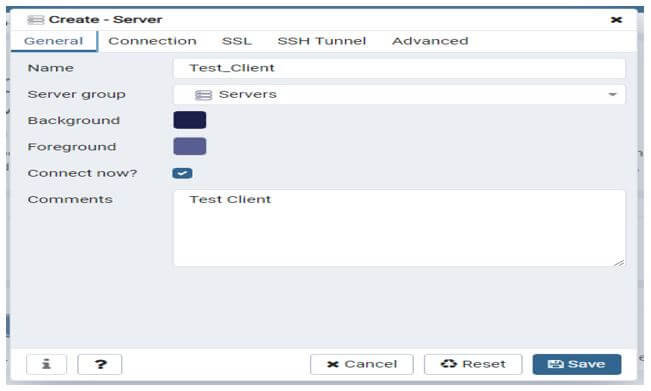651x391 pixels.
Task: Click the info icon button
Action: point(46,364)
